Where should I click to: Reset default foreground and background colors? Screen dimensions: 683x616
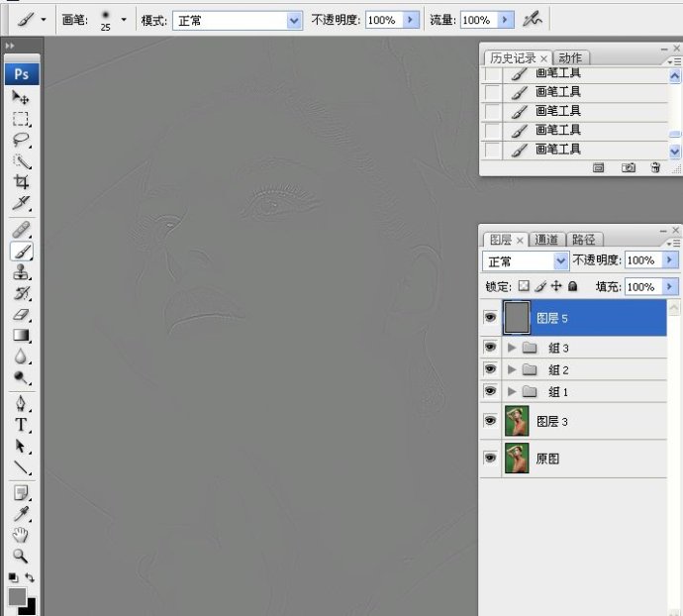13,577
